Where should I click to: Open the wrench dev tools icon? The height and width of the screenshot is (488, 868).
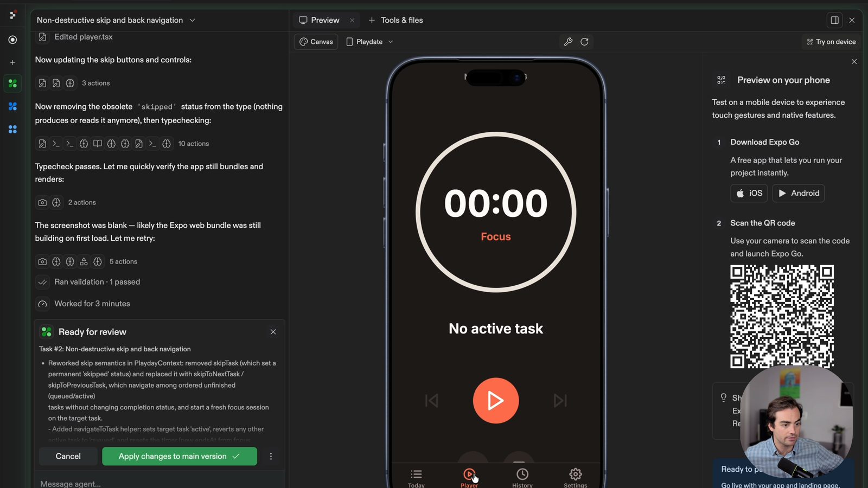pyautogui.click(x=568, y=42)
